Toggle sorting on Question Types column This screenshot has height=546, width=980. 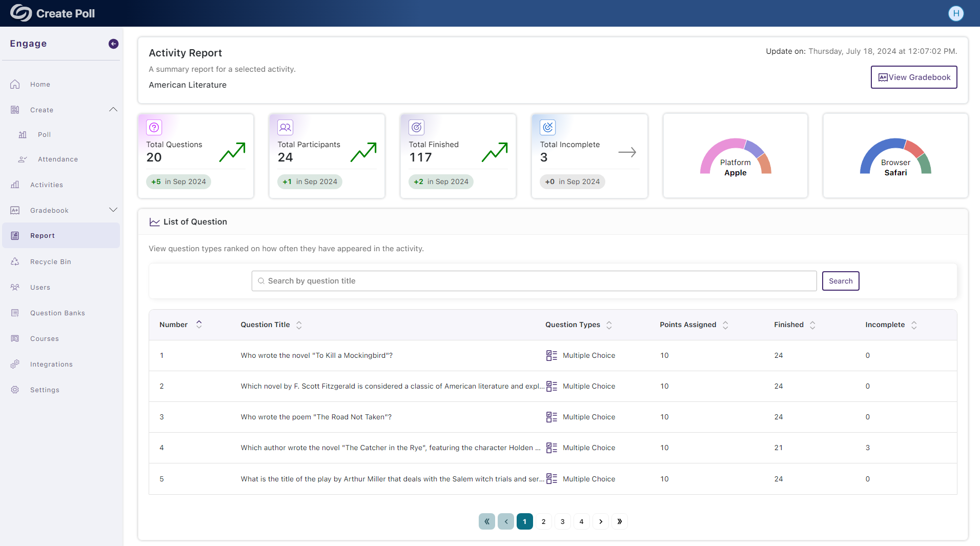click(609, 325)
